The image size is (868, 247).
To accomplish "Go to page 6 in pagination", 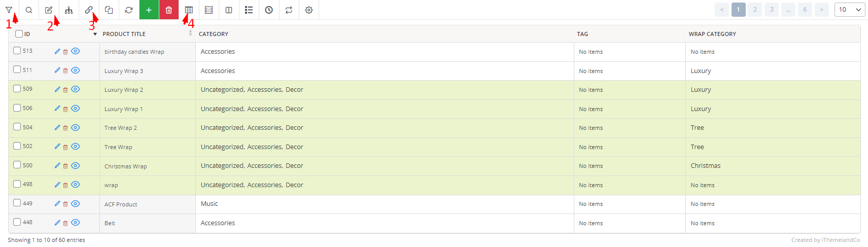I will tap(805, 10).
